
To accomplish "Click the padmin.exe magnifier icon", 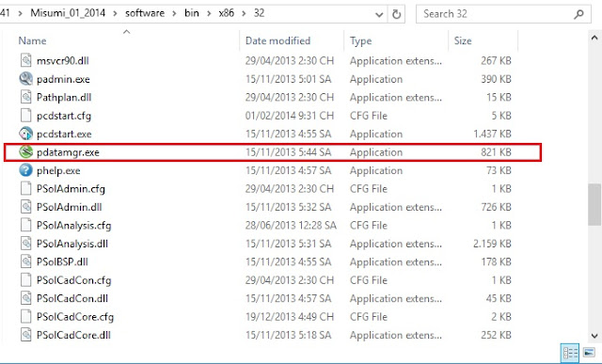I will [x=25, y=79].
